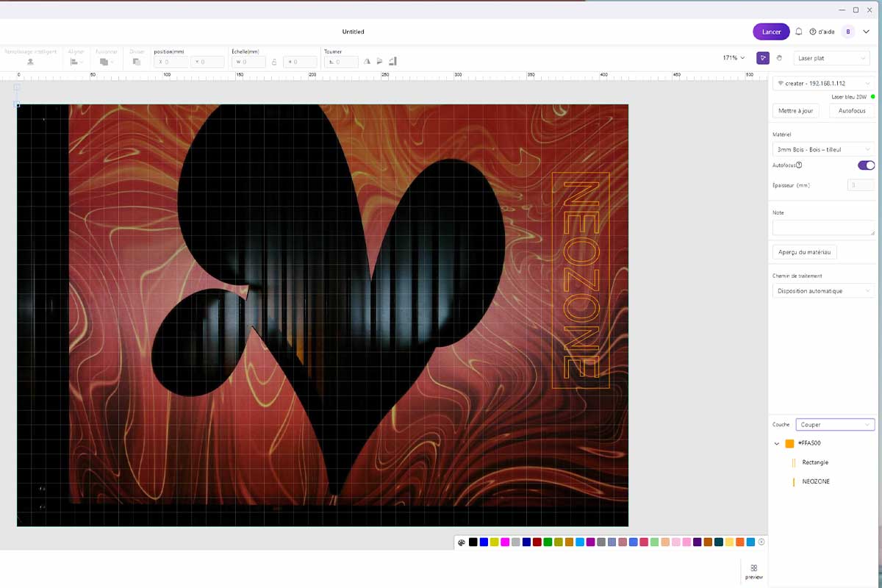882x588 pixels.
Task: Open the preview button
Action: click(x=754, y=572)
